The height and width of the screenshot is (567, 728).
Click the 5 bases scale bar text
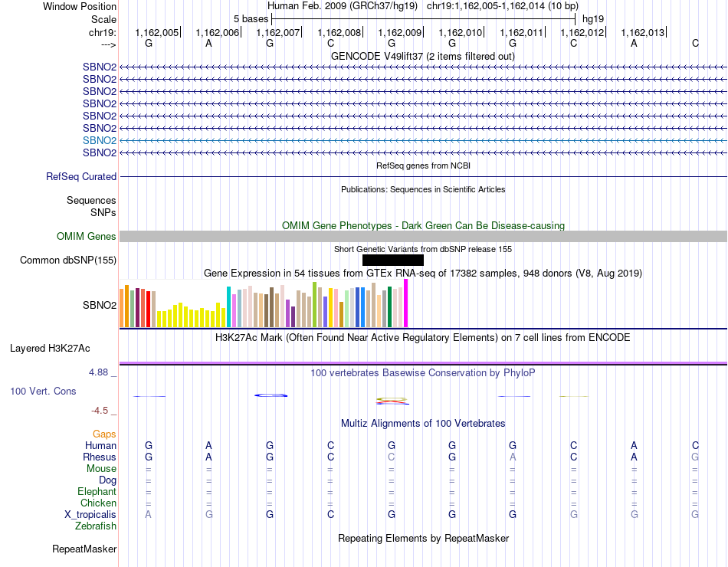point(251,19)
